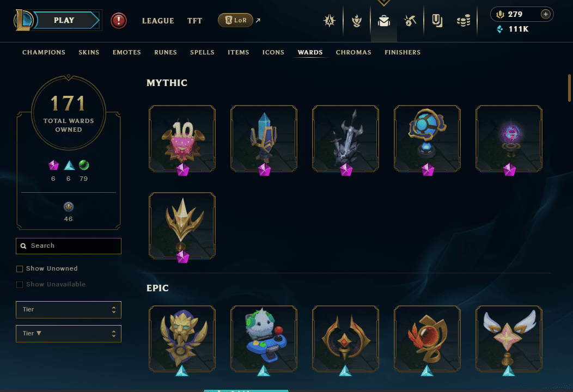Open the Your Shop cards icon
The height and width of the screenshot is (392, 573).
coord(437,21)
